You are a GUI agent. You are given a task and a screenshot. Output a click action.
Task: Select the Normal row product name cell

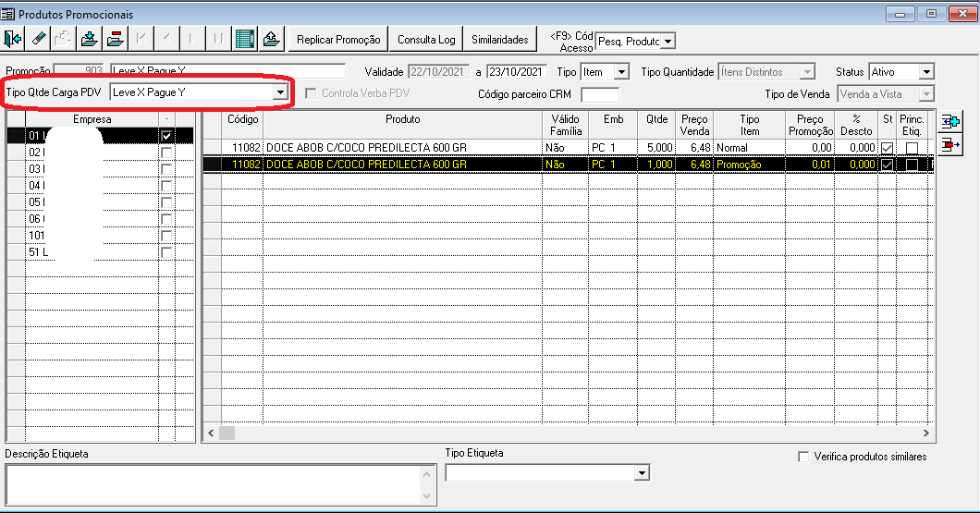coord(402,148)
